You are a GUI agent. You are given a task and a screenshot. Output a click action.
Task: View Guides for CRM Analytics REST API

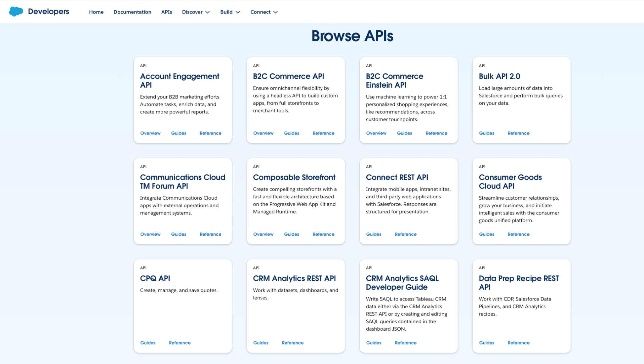tap(261, 343)
